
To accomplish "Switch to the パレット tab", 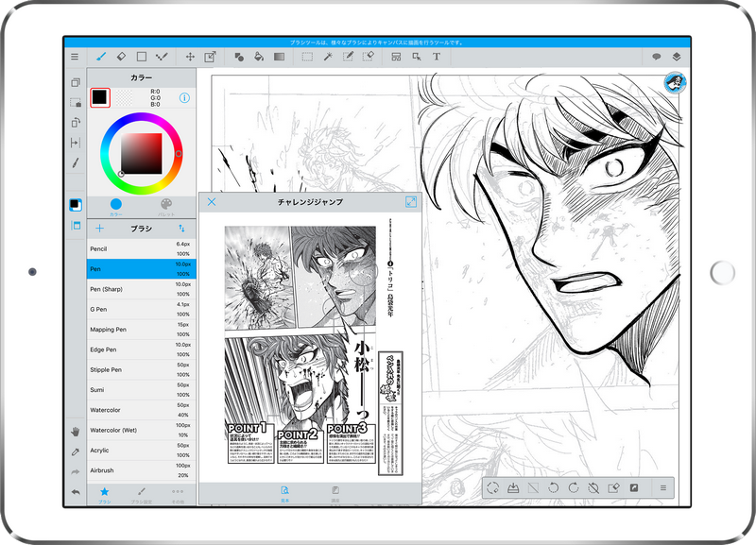I will (x=166, y=207).
